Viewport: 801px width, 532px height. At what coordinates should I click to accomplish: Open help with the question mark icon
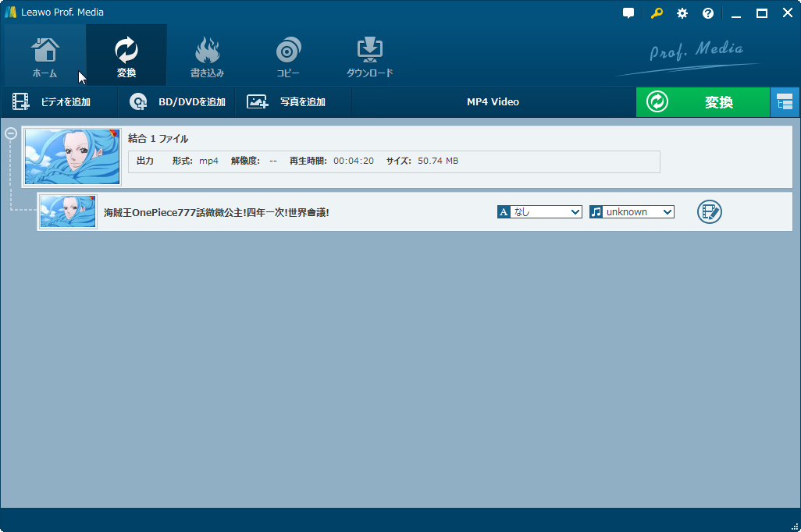[708, 13]
